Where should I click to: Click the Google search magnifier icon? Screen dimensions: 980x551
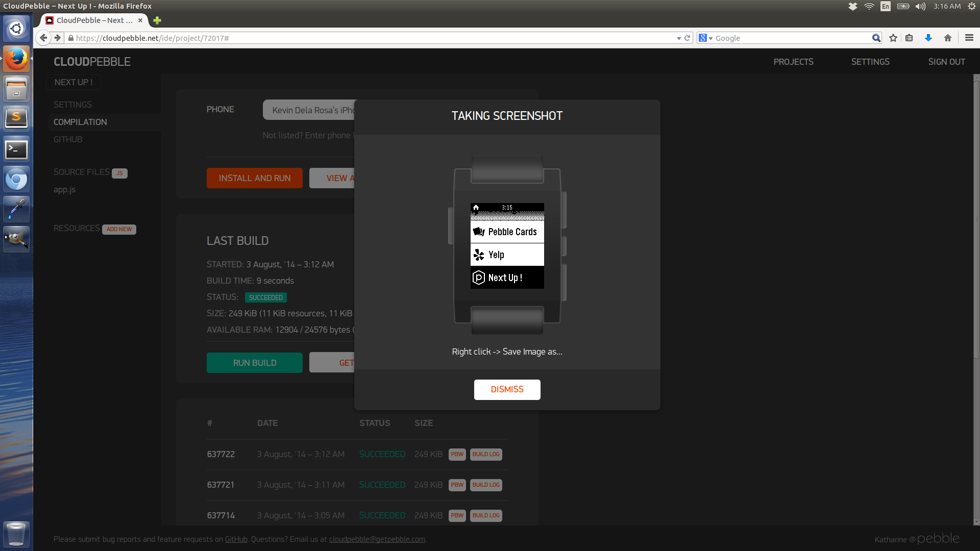(876, 38)
